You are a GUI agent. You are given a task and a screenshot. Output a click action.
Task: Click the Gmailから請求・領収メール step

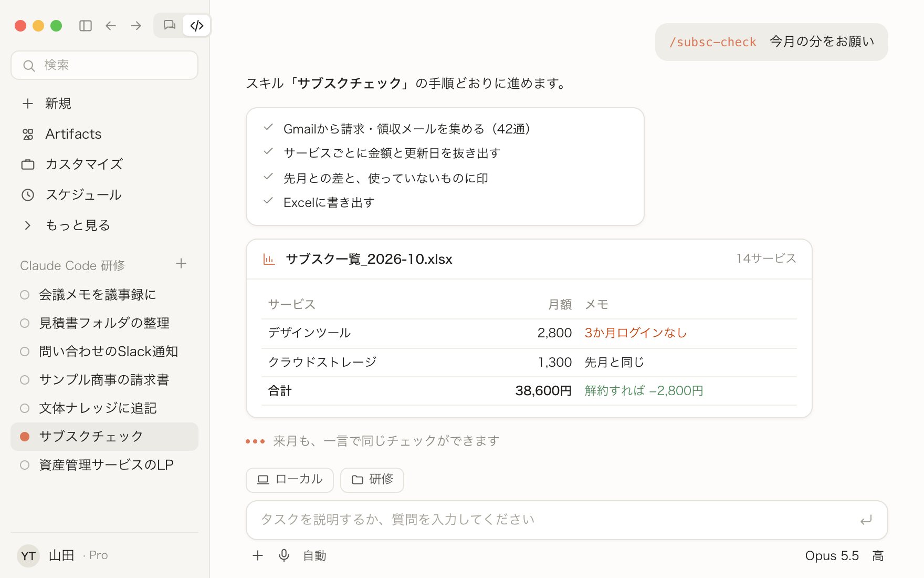407,129
